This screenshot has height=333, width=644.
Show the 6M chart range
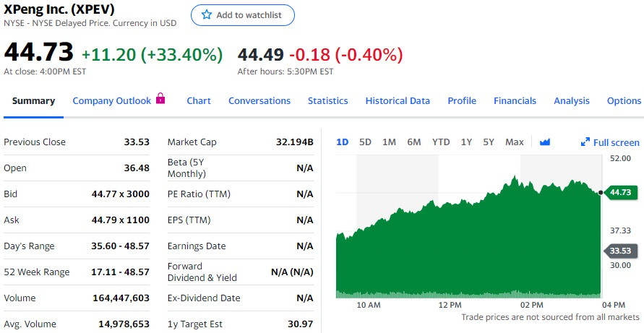(x=413, y=142)
